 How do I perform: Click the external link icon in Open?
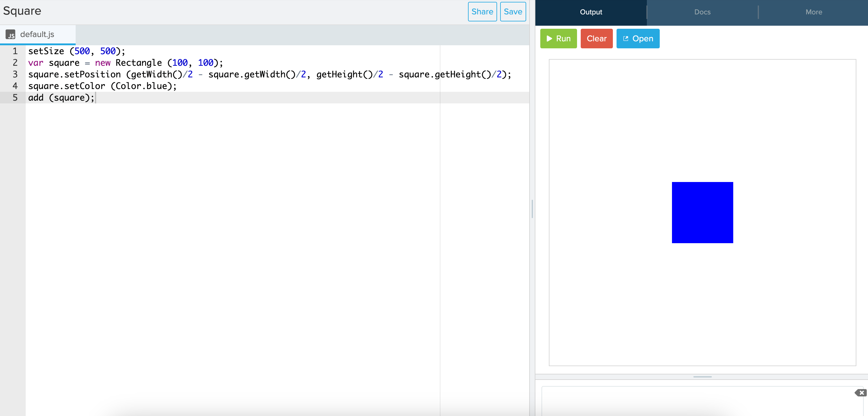tap(625, 39)
